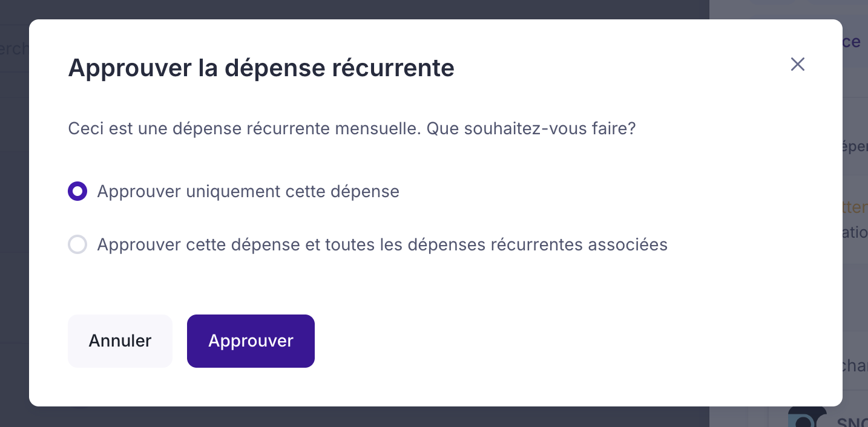Open the dimmed purple tab at top right
The height and width of the screenshot is (427, 868).
[x=852, y=42]
